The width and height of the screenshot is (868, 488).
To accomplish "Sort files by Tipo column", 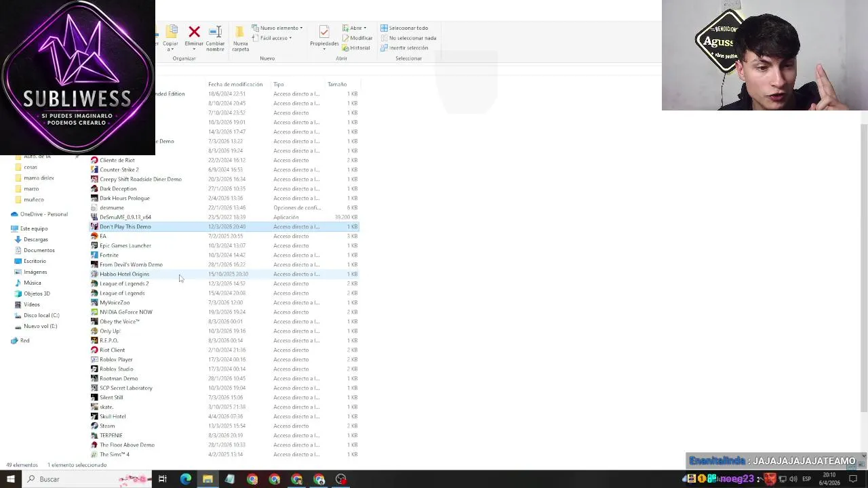I will 279,84.
